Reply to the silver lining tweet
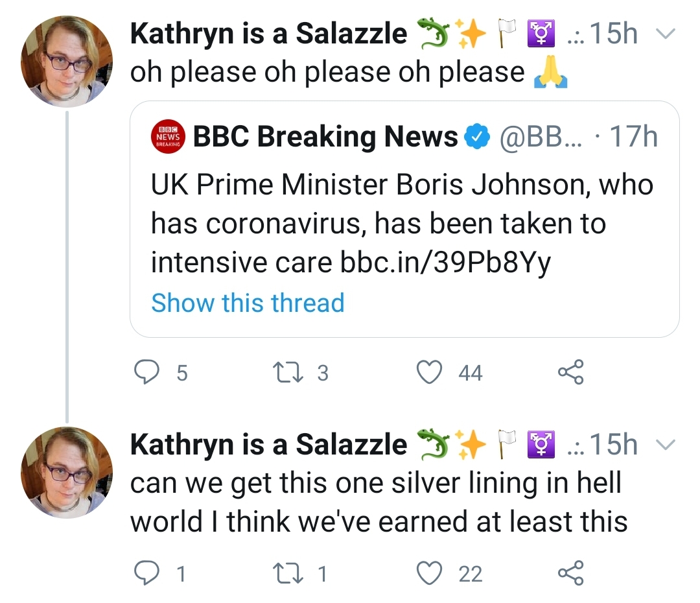This screenshot has width=700, height=603. pos(147,573)
